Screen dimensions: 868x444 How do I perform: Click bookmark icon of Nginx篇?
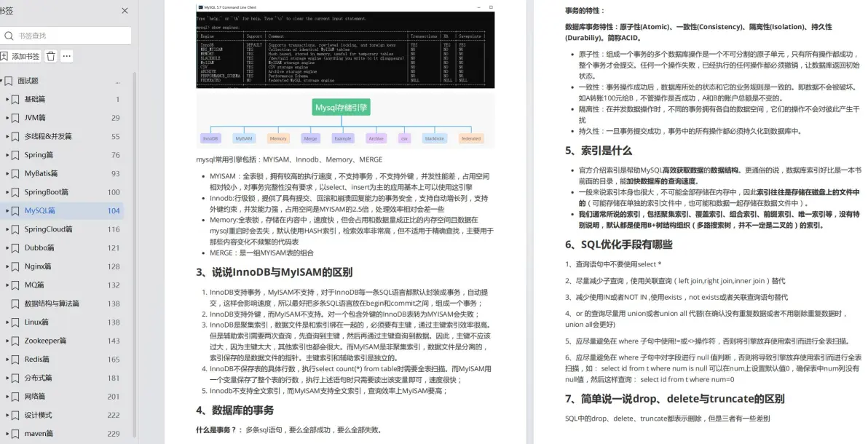point(15,266)
